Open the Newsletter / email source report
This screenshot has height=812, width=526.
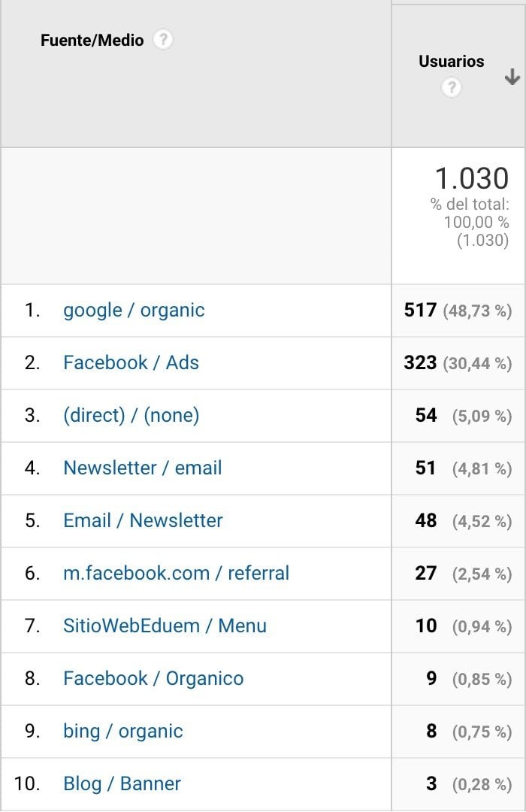143,468
